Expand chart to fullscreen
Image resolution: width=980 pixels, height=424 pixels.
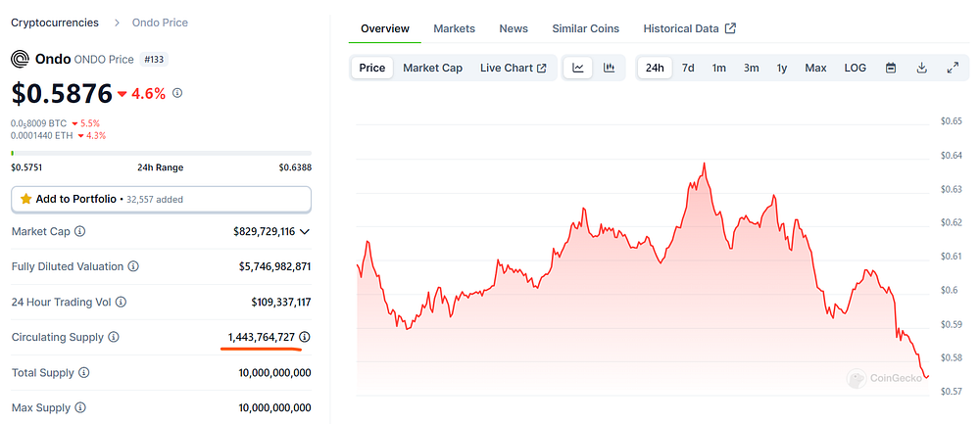click(x=953, y=69)
